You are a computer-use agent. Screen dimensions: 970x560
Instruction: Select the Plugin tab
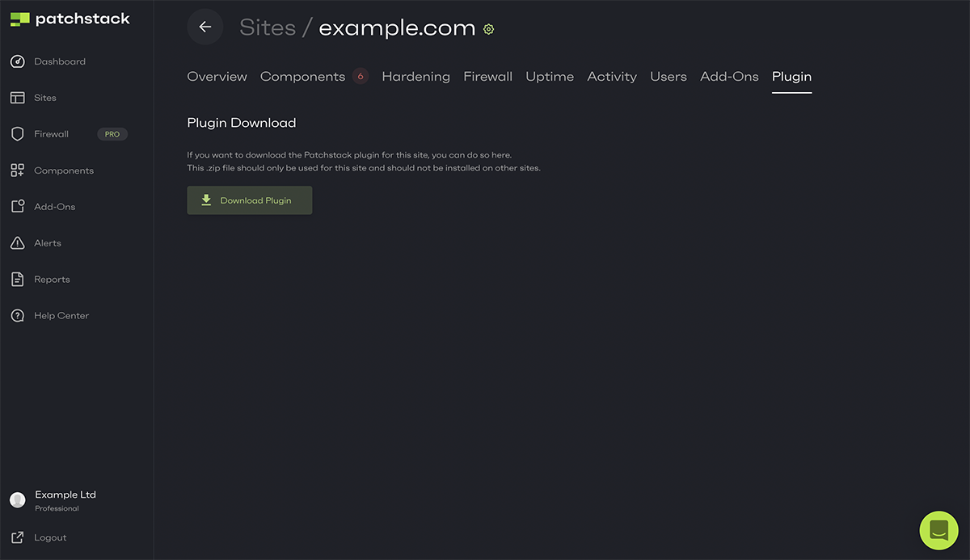(x=792, y=77)
